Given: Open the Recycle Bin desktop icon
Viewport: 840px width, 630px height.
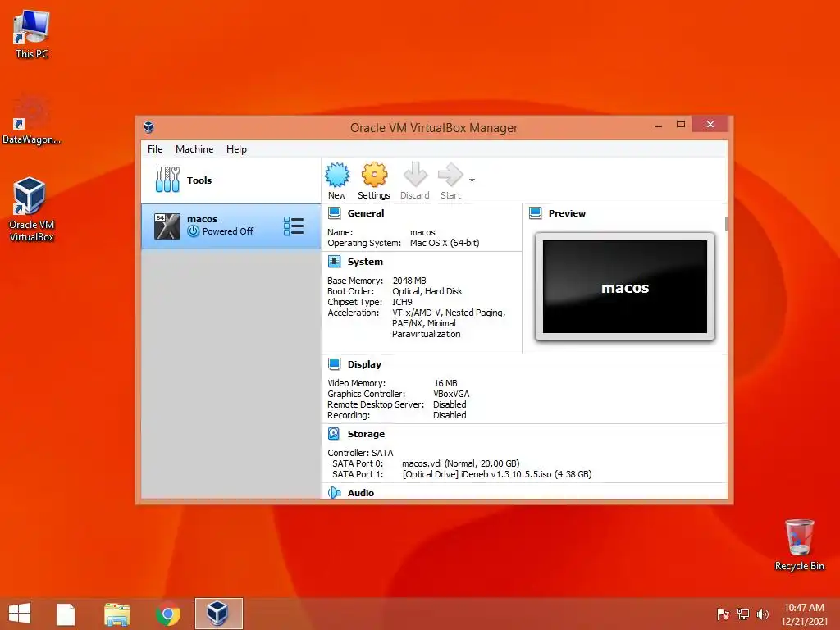Looking at the screenshot, I should tap(799, 545).
